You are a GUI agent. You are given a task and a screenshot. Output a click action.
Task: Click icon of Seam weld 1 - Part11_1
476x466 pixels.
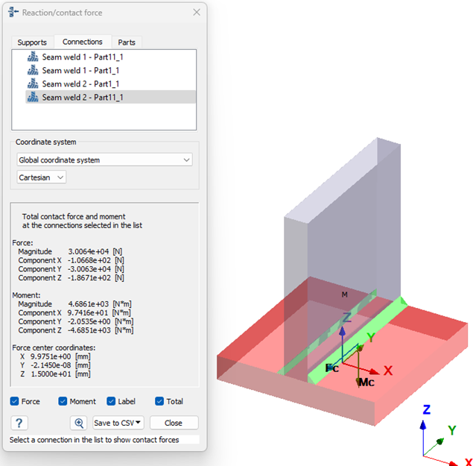33,57
